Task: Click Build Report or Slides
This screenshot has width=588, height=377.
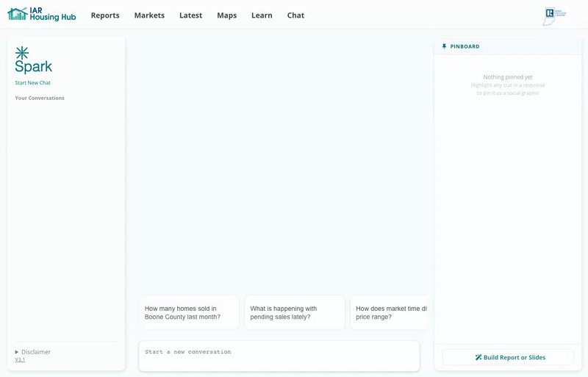Action: coord(508,357)
